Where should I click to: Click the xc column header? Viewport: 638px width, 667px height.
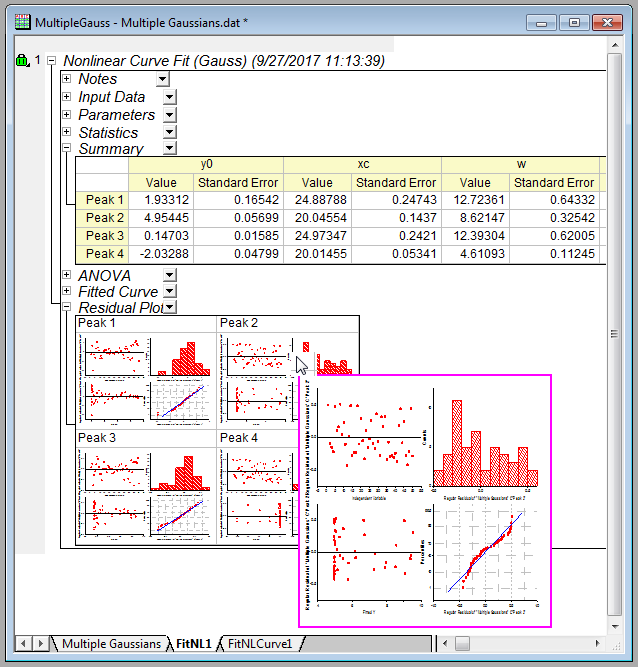pyautogui.click(x=363, y=164)
